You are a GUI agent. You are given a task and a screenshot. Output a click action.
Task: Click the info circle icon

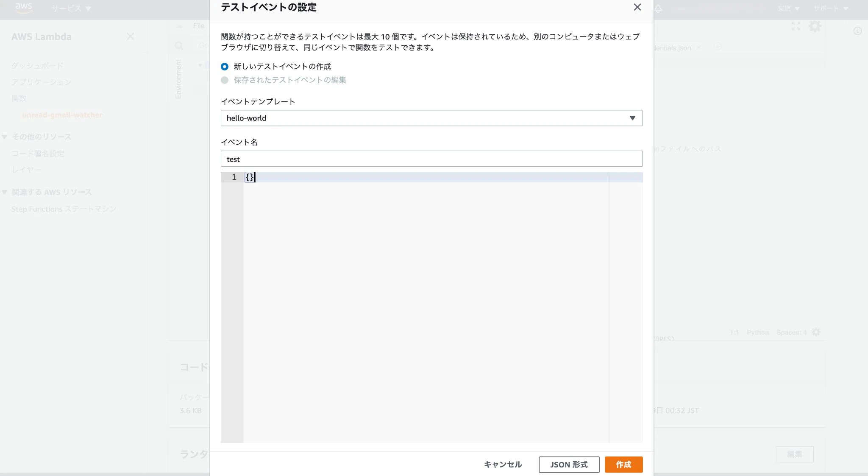tap(857, 31)
